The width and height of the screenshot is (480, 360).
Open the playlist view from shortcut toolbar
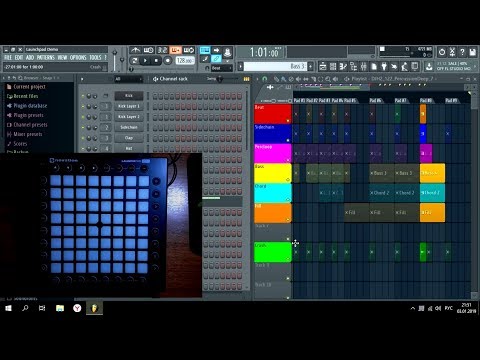coord(323,67)
